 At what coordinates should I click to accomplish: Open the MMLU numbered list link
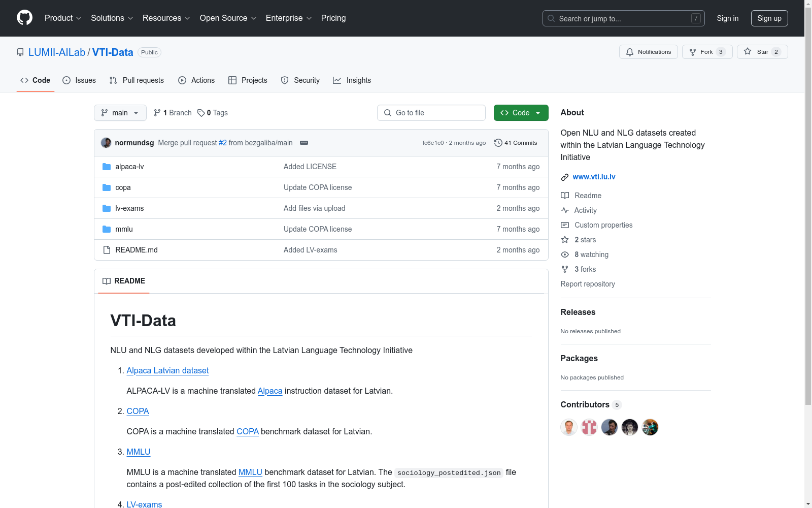tap(139, 452)
